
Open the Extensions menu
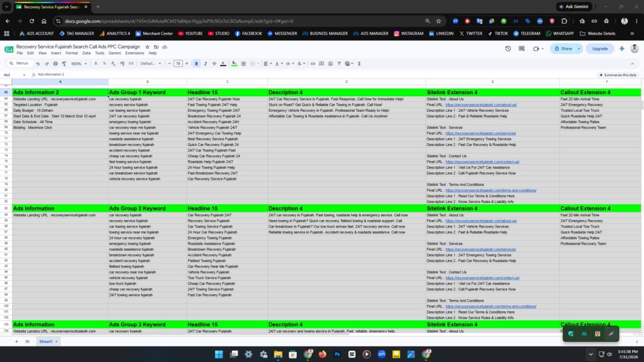(135, 53)
